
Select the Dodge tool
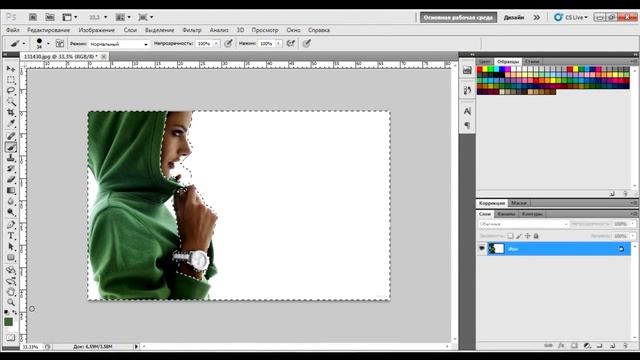[11, 212]
